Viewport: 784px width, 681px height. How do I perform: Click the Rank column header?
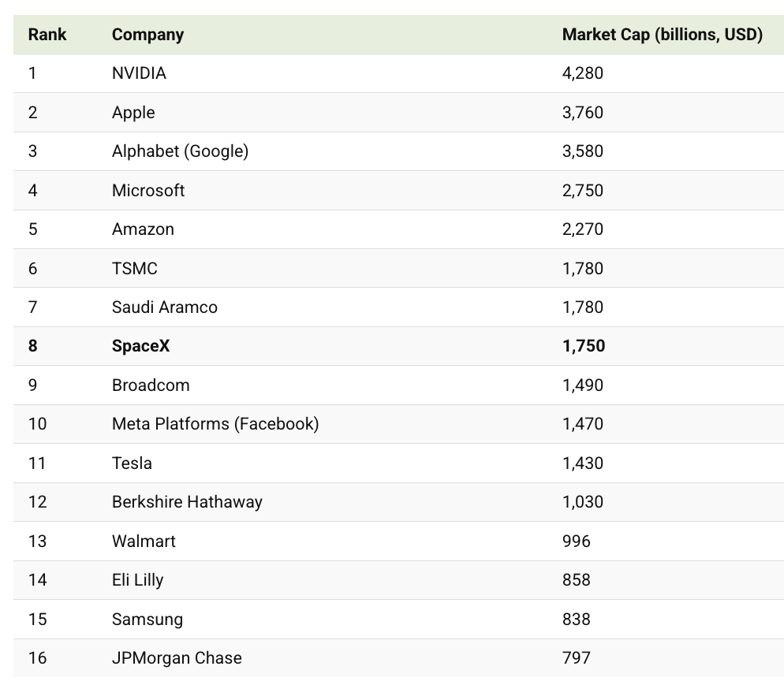pos(47,35)
